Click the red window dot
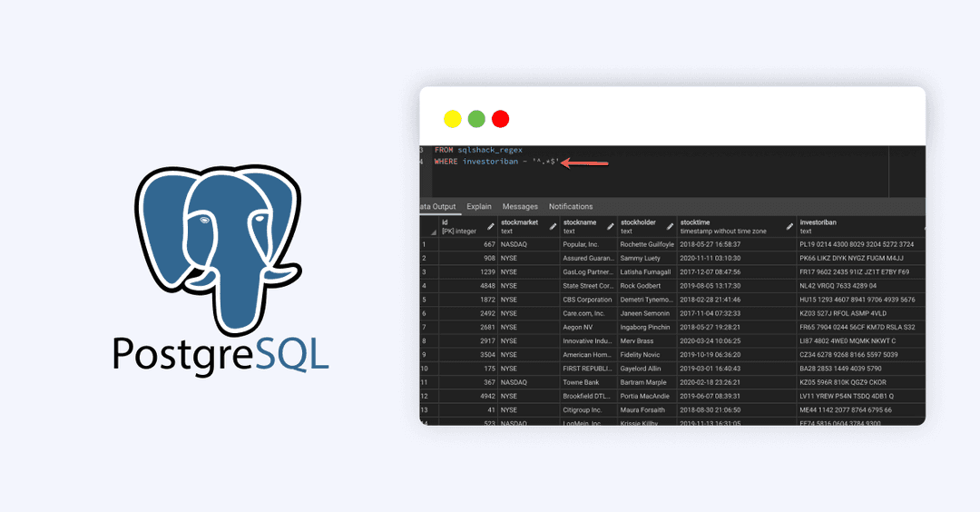The height and width of the screenshot is (512, 980). pyautogui.click(x=501, y=119)
